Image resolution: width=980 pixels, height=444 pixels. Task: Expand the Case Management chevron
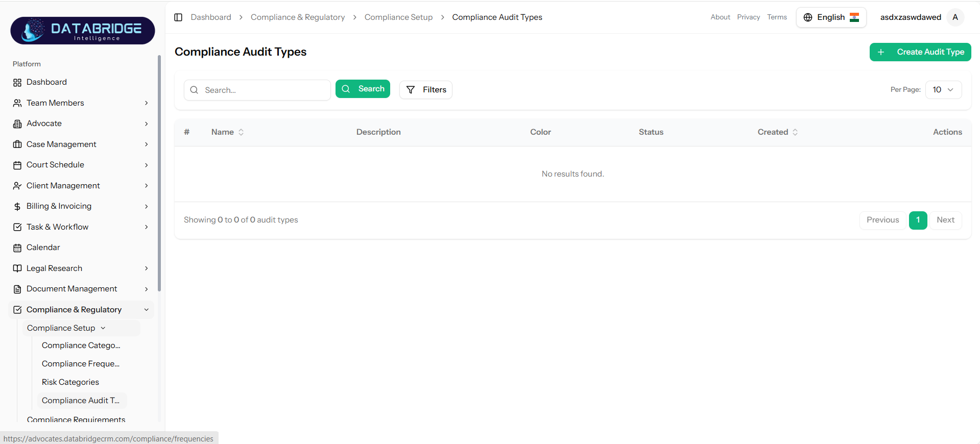(147, 144)
